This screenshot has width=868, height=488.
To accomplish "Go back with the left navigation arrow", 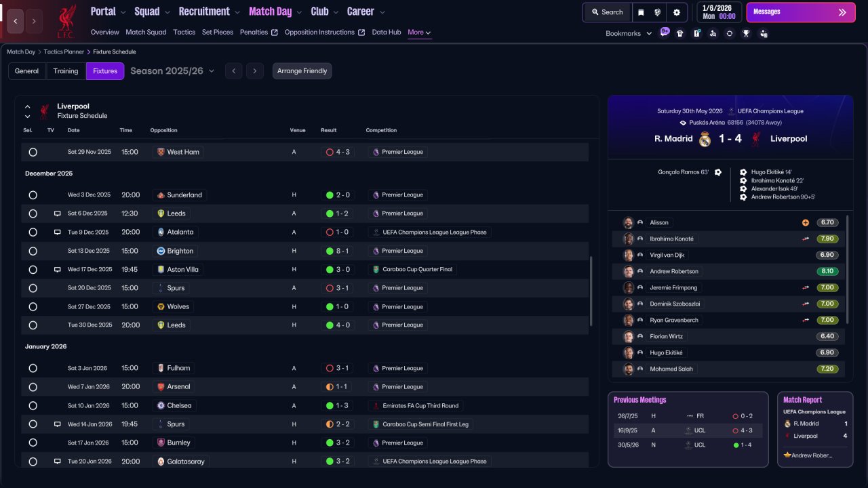I will (x=16, y=21).
